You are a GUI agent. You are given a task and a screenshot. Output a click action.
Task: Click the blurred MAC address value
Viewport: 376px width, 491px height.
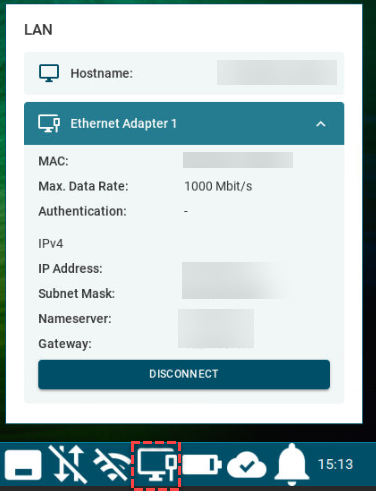pos(238,160)
